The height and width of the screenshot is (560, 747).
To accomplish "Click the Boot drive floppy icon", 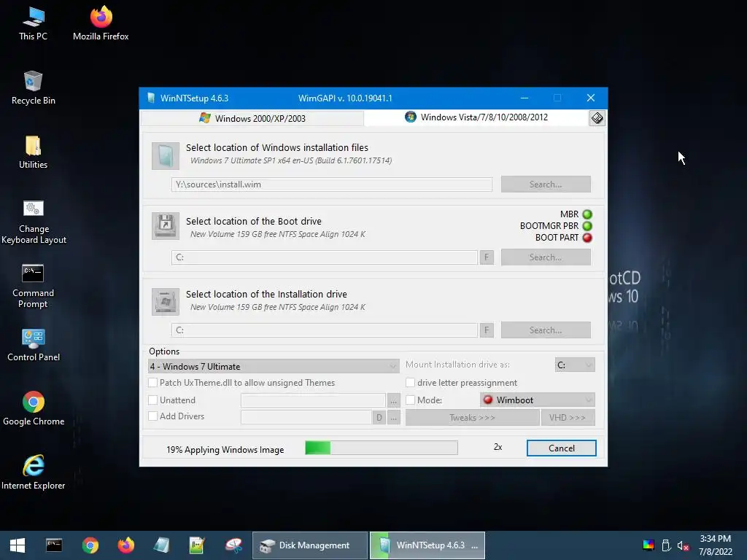I will (x=166, y=225).
